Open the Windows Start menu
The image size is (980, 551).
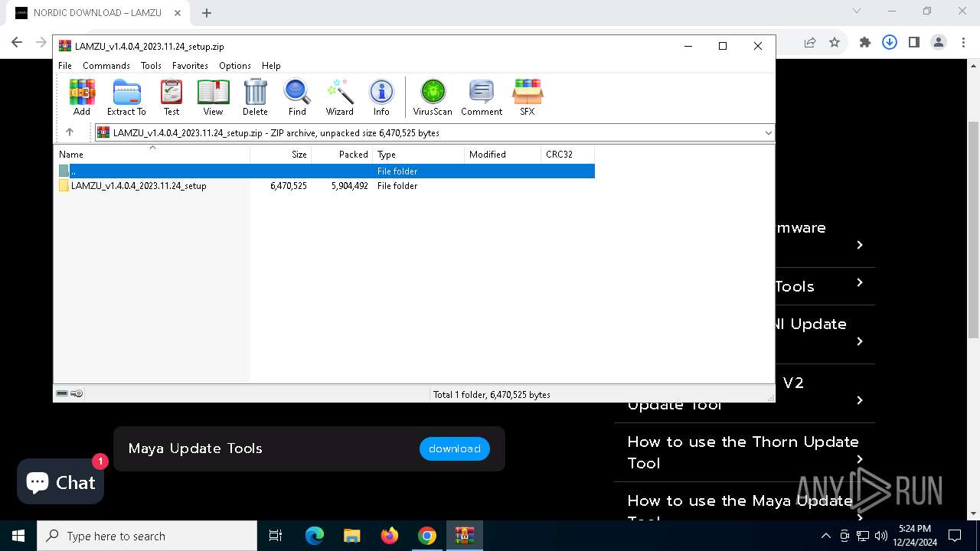(18, 536)
